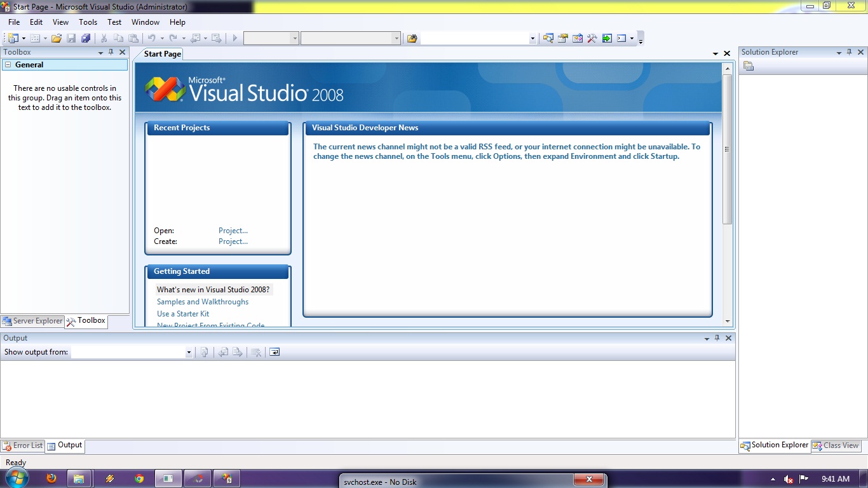
Task: Click the Cut scissors icon
Action: click(104, 38)
